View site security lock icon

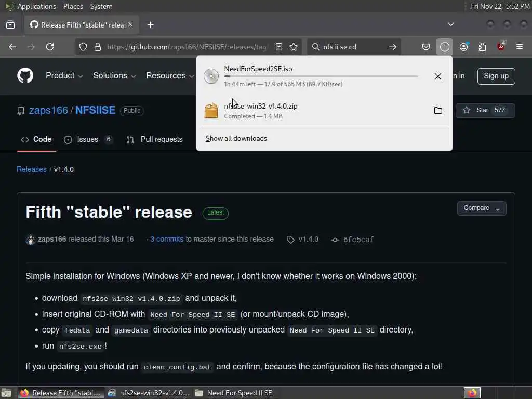pyautogui.click(x=98, y=47)
